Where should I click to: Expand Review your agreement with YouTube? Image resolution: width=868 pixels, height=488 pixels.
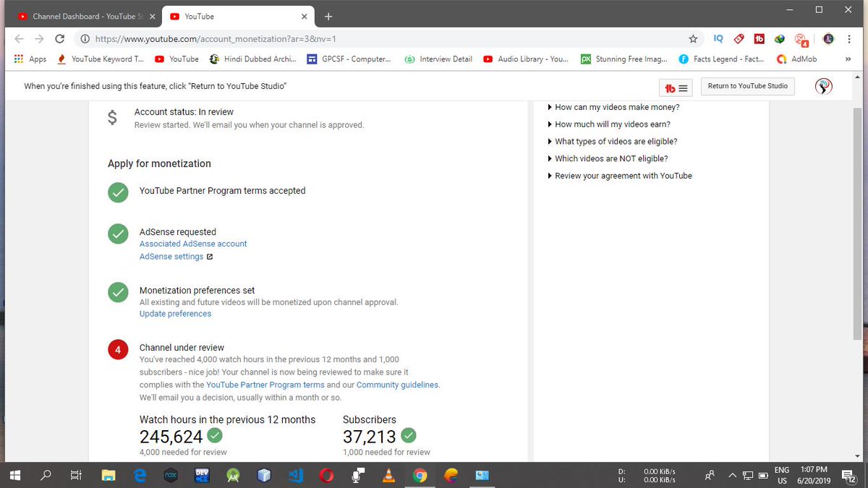620,176
